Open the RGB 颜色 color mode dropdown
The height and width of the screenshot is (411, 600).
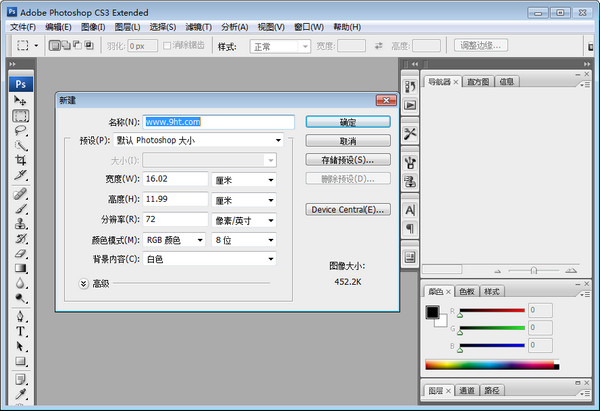174,240
